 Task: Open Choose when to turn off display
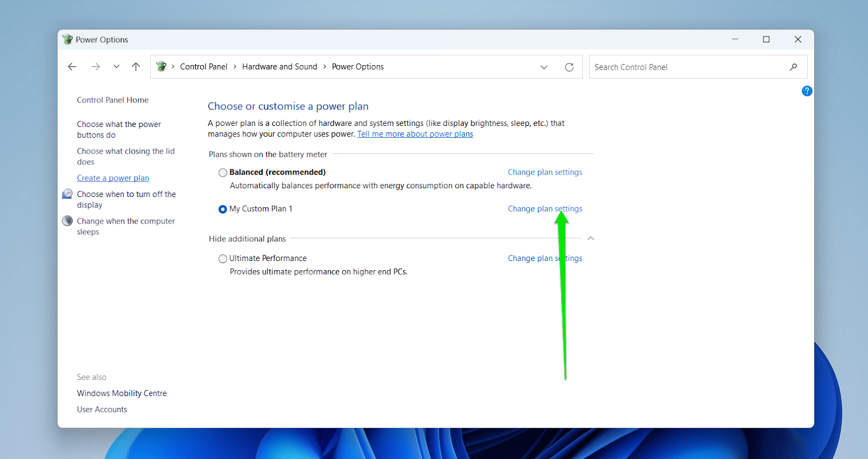pos(126,199)
